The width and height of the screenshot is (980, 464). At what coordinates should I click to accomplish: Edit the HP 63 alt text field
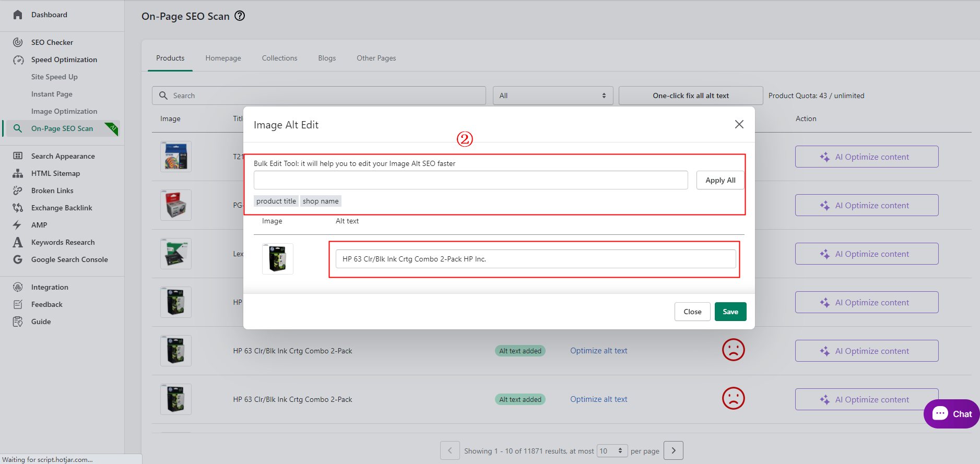(x=536, y=259)
